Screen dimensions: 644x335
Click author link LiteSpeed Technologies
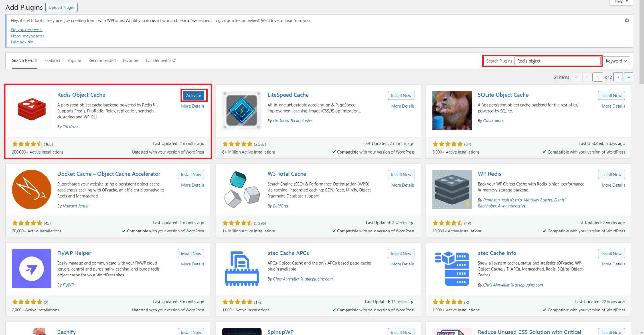292,121
